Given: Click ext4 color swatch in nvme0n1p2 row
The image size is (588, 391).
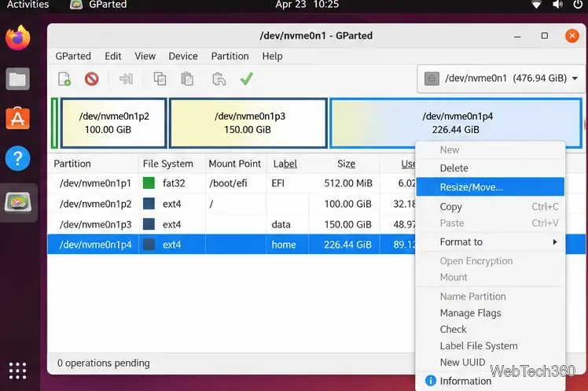Looking at the screenshot, I should click(x=149, y=204).
